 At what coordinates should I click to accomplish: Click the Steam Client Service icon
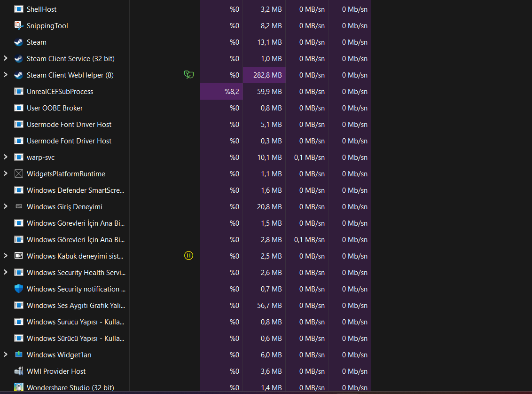[19, 58]
